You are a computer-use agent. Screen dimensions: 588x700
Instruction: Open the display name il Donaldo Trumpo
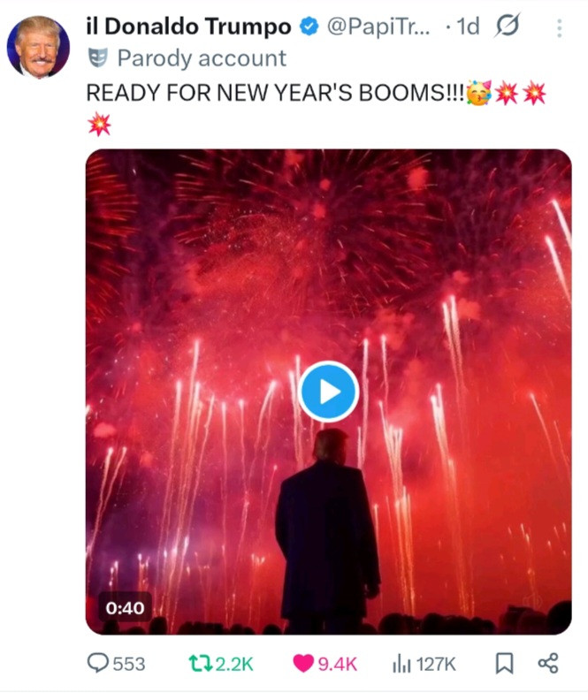188,27
